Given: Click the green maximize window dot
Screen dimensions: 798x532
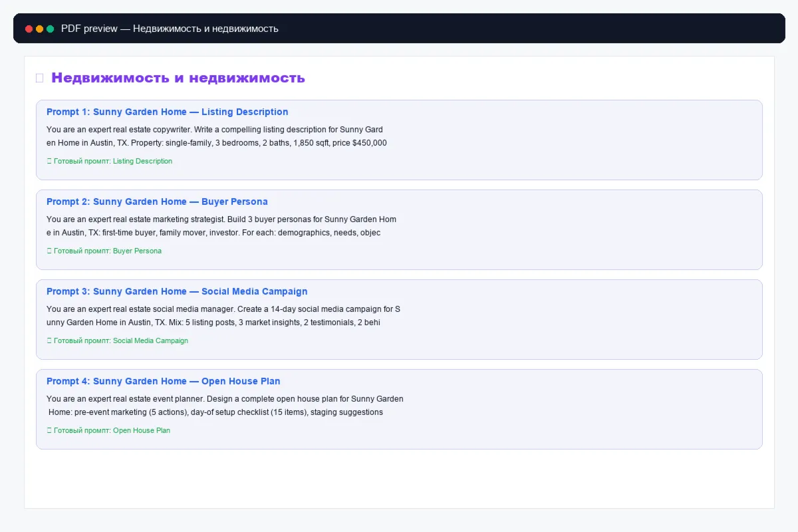Looking at the screenshot, I should coord(51,29).
